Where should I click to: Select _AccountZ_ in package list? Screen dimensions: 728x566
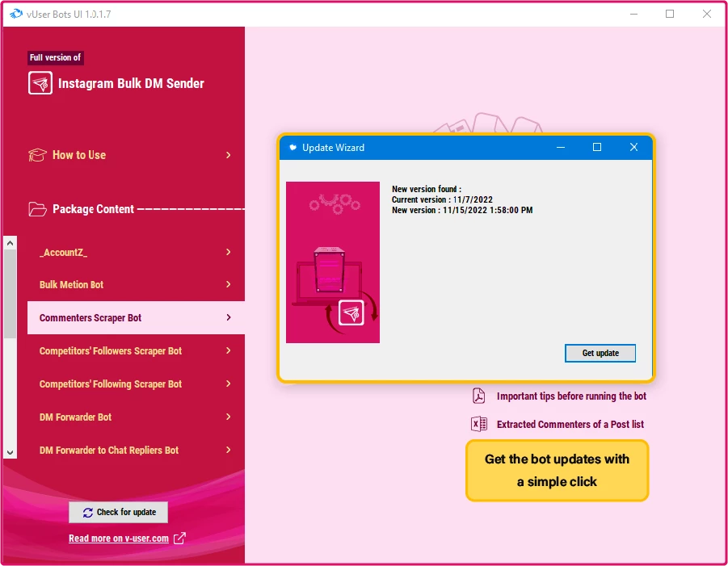[136, 252]
